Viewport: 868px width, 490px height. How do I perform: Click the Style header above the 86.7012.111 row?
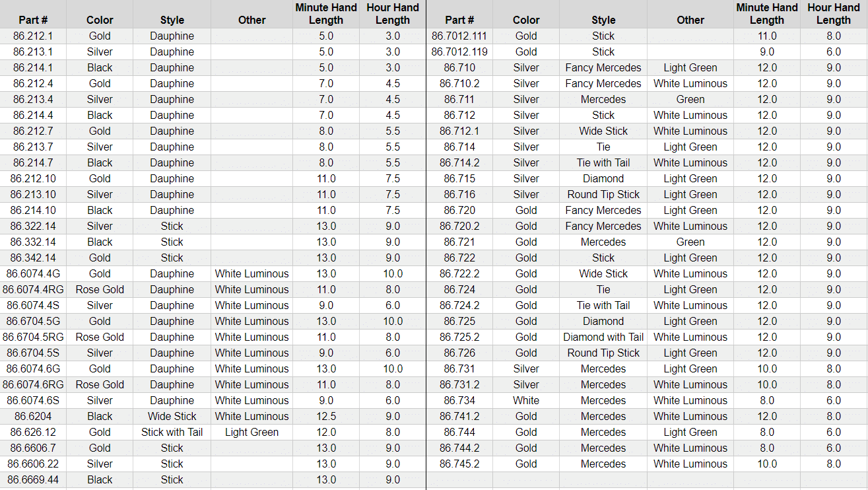coord(603,20)
